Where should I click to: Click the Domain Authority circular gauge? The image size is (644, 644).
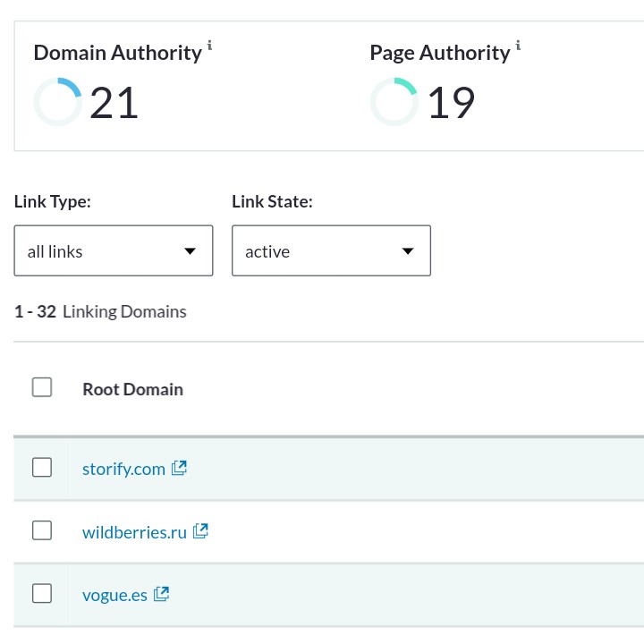tap(57, 102)
